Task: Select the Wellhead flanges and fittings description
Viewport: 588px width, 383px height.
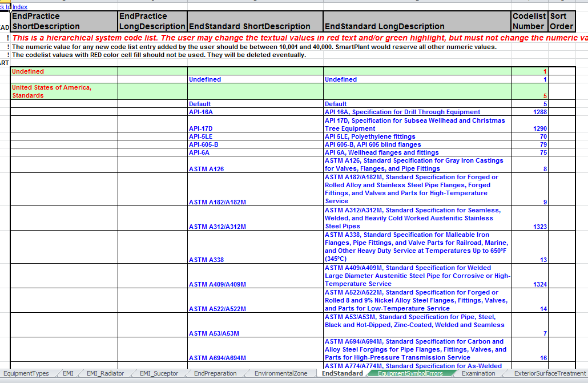Action: click(417, 152)
